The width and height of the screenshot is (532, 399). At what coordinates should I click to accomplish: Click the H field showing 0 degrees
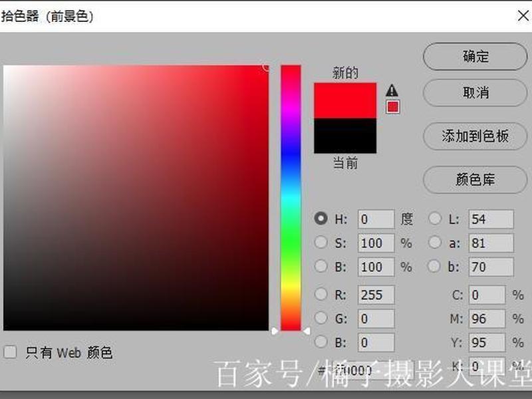tap(376, 219)
